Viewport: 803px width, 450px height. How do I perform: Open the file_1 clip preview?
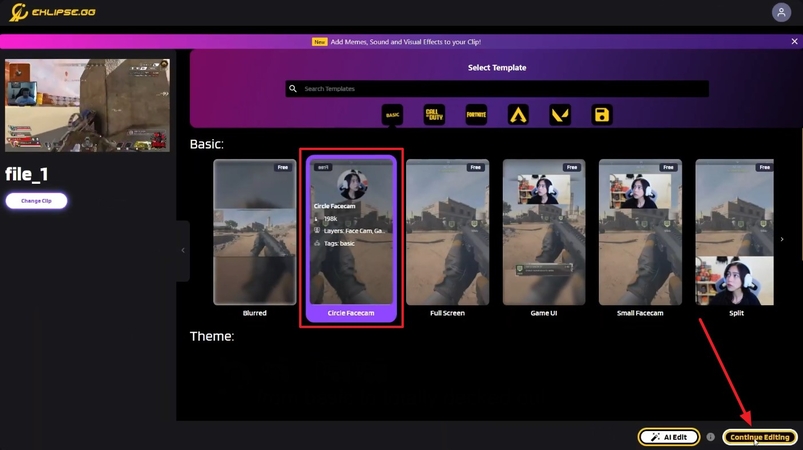point(87,105)
